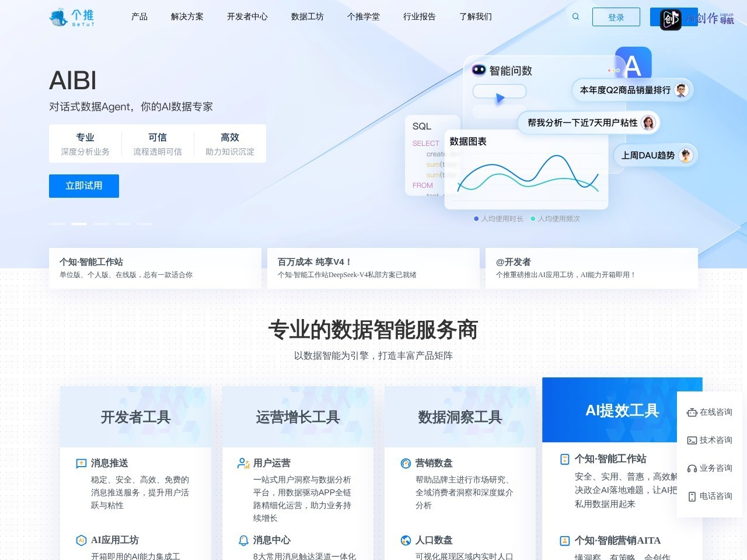Click the 在线咨询 sidebar label

click(x=715, y=412)
